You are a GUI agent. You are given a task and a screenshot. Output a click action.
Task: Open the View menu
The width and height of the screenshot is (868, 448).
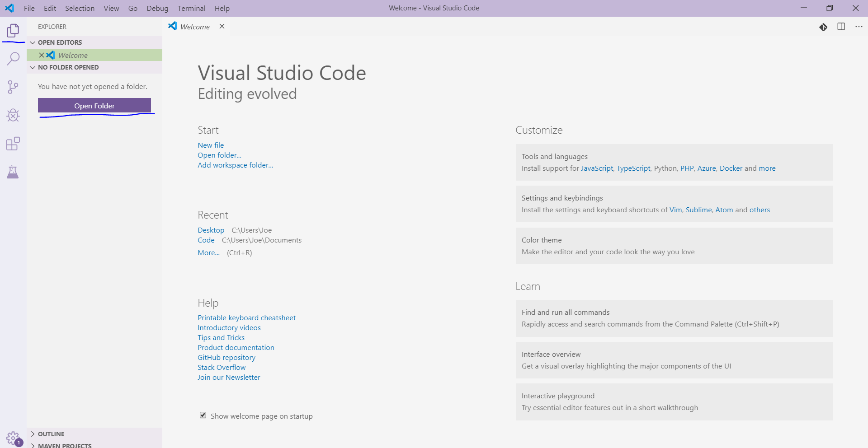[111, 8]
